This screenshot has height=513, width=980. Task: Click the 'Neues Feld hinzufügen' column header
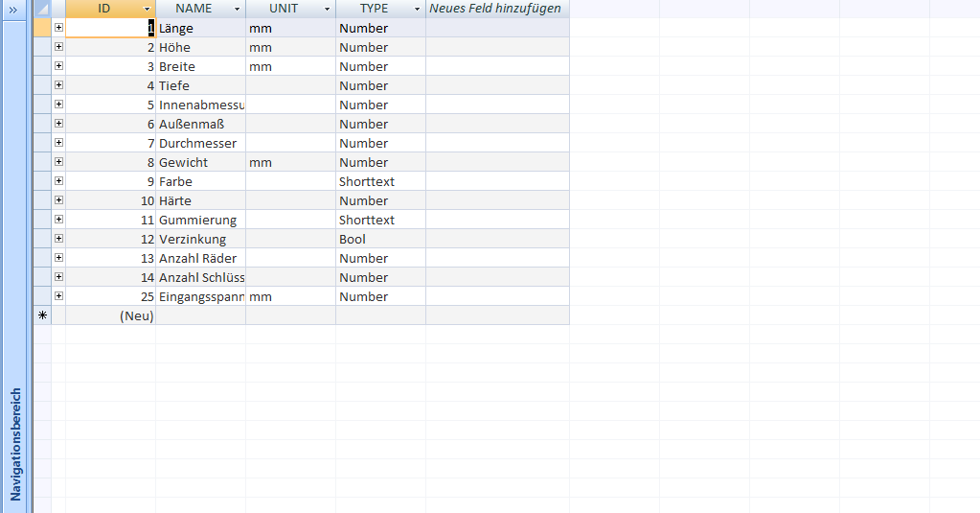pos(496,9)
